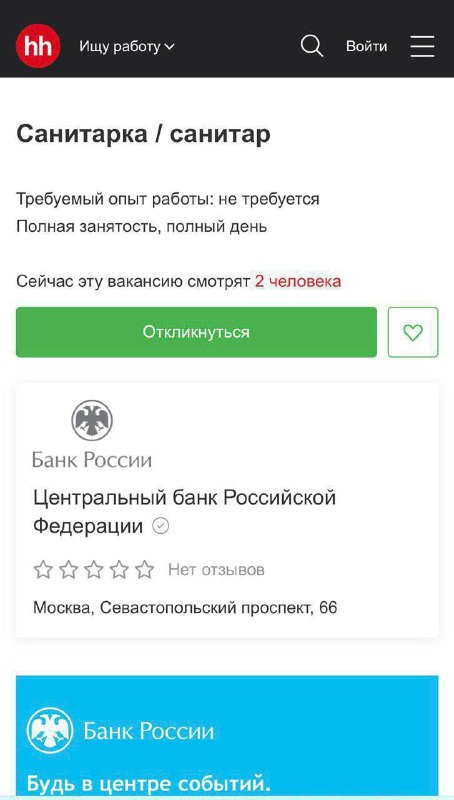This screenshot has height=800, width=454.
Task: Click the fifth rating star
Action: (x=144, y=569)
